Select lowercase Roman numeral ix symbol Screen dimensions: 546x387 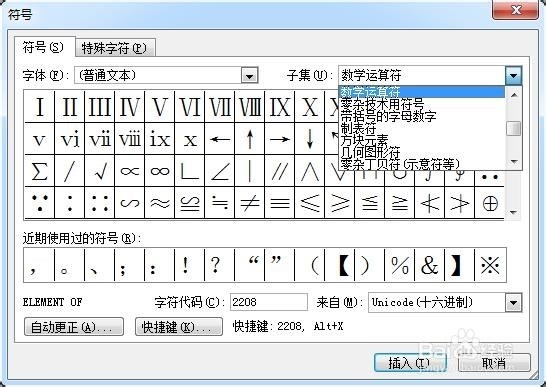(159, 139)
